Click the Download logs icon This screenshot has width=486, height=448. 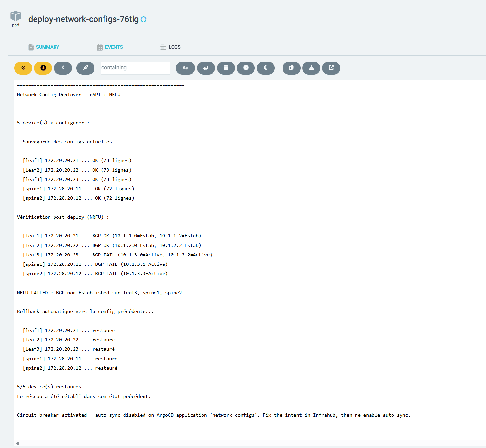[x=311, y=68]
